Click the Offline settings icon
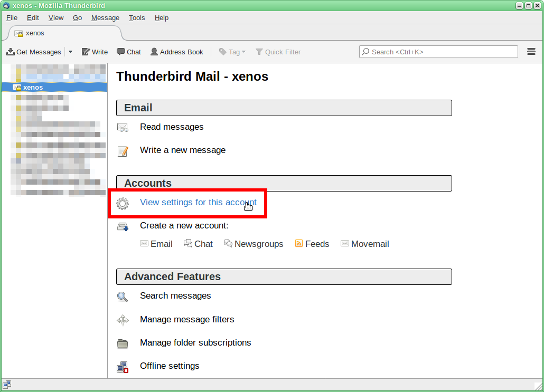 point(123,367)
